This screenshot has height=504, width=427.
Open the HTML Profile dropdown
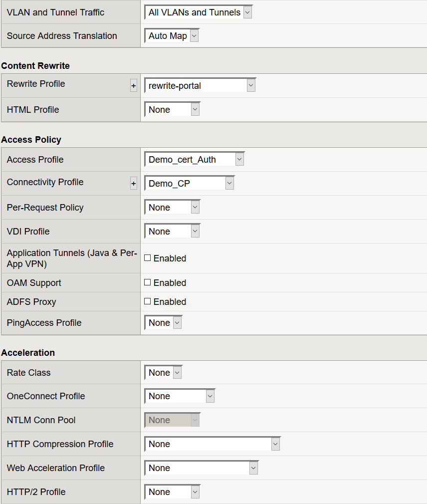[172, 110]
